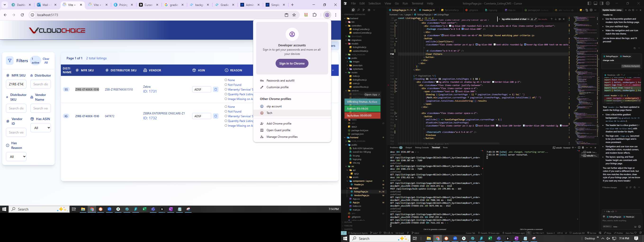Image resolution: width=644 pixels, height=242 pixels.
Task: Click Clear All in the Filters panel
Action: [x=46, y=61]
